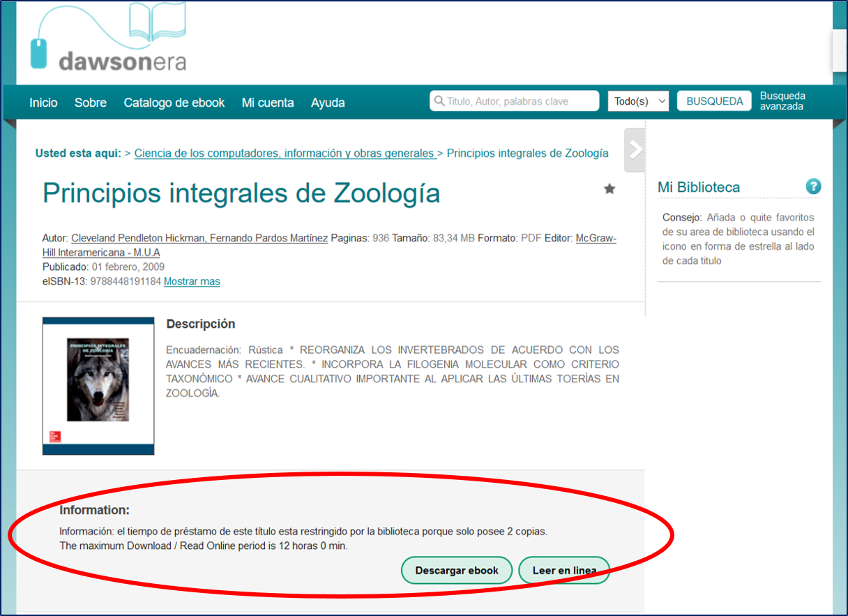Collapse the sidebar with arrow tab
Image resolution: width=848 pixels, height=616 pixels.
pos(635,150)
